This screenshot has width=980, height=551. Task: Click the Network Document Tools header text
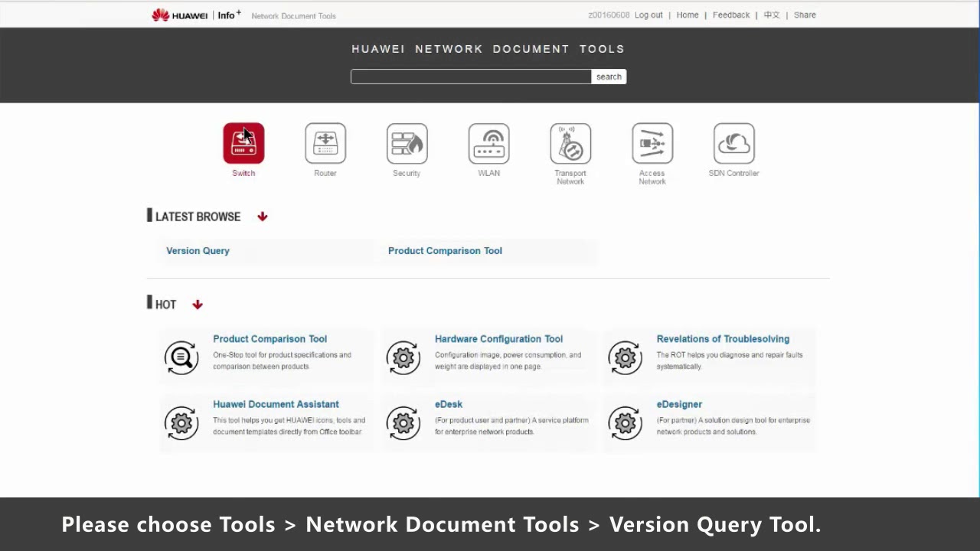pos(293,16)
